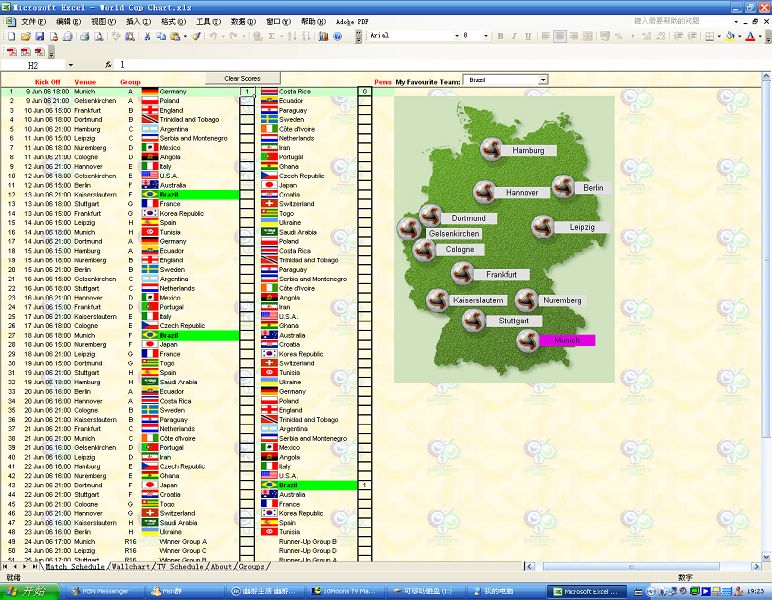Open the My Favourite Team dropdown
772x600 pixels.
click(543, 80)
